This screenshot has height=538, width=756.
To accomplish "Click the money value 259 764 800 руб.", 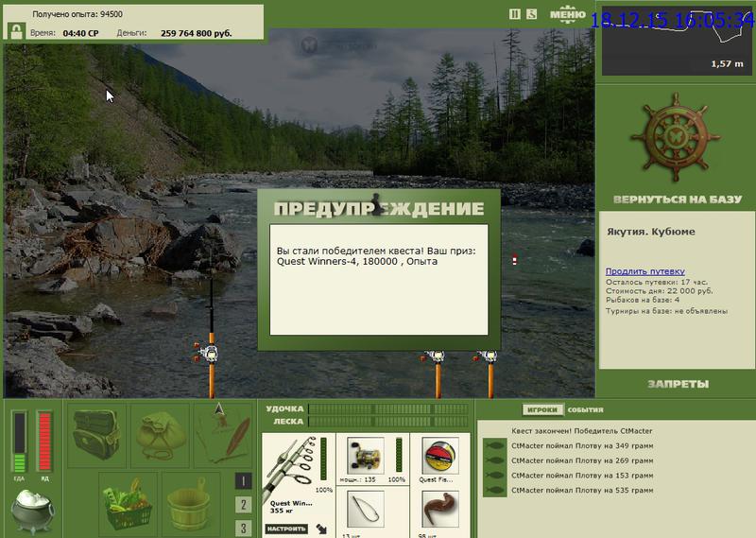I will coord(197,33).
